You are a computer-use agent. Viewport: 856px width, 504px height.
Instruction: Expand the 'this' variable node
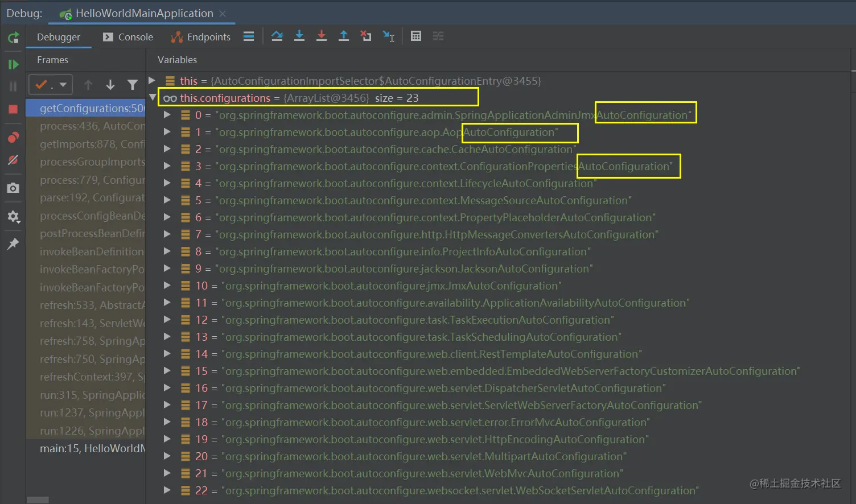click(x=152, y=80)
